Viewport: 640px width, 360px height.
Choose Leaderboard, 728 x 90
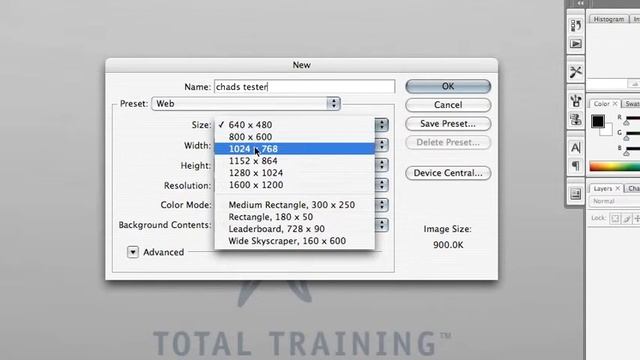[x=295, y=229]
